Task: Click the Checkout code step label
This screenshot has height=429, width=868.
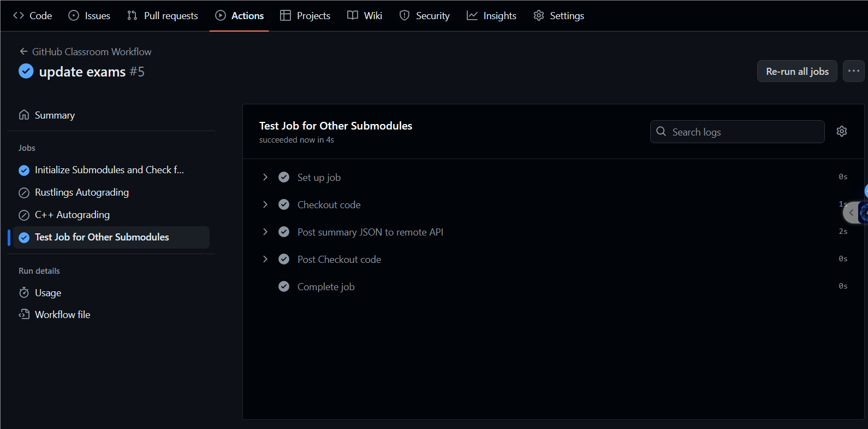Action: (x=329, y=205)
